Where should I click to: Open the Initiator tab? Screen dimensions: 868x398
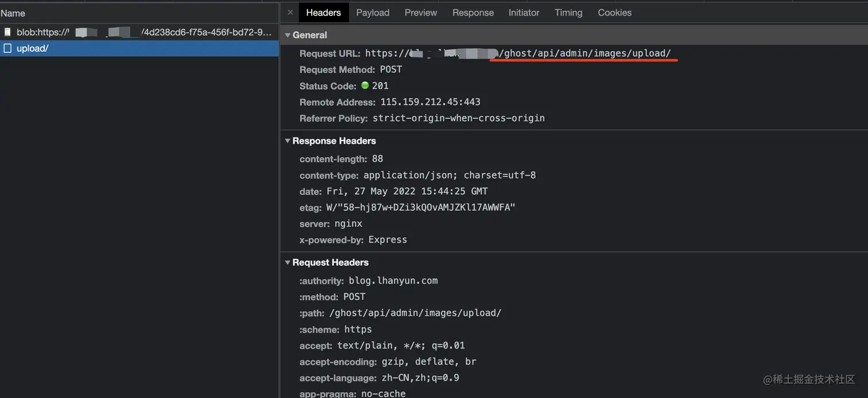(x=524, y=13)
